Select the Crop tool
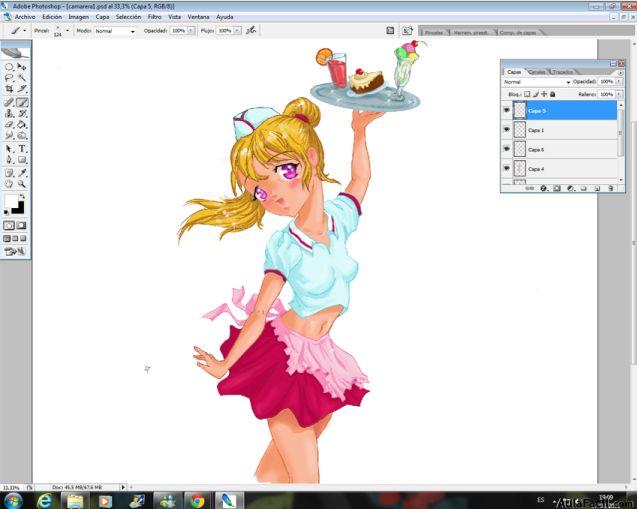637x509 pixels. (9, 89)
